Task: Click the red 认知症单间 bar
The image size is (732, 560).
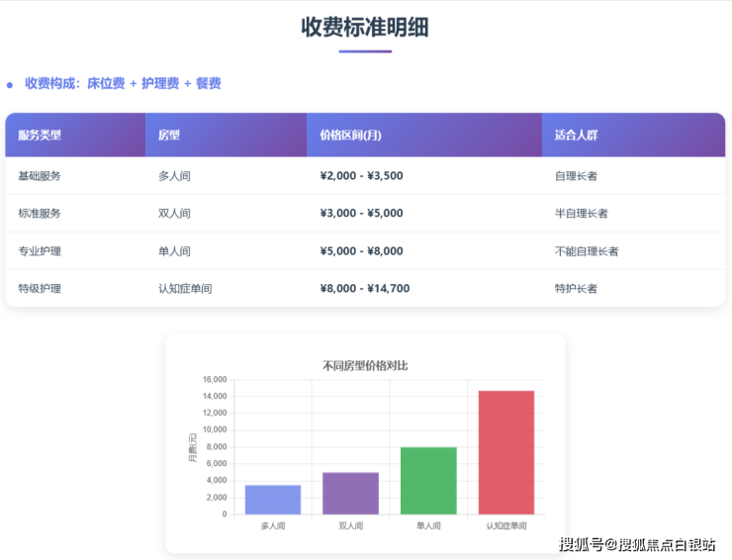Action: point(505,453)
